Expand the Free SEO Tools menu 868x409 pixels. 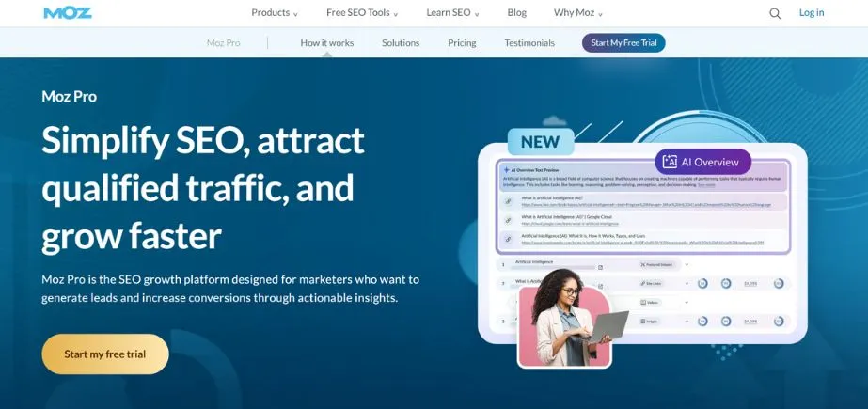click(362, 13)
